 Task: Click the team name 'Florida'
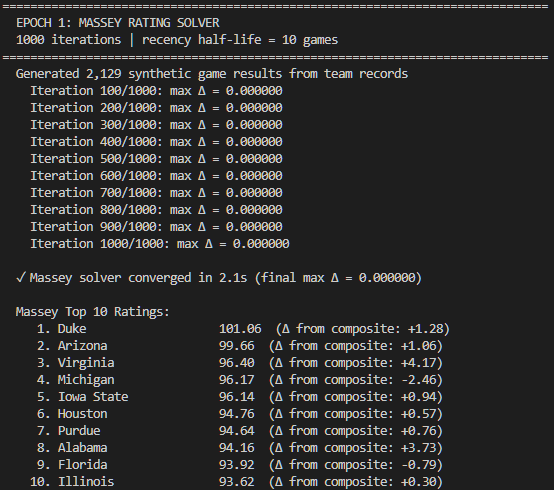point(83,465)
